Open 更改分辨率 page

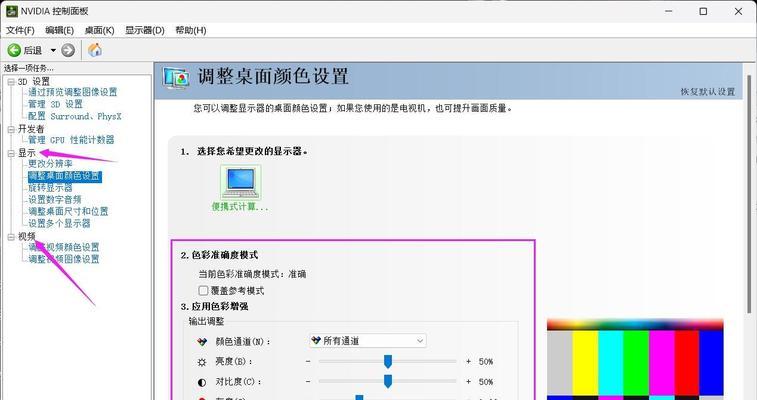[50, 164]
